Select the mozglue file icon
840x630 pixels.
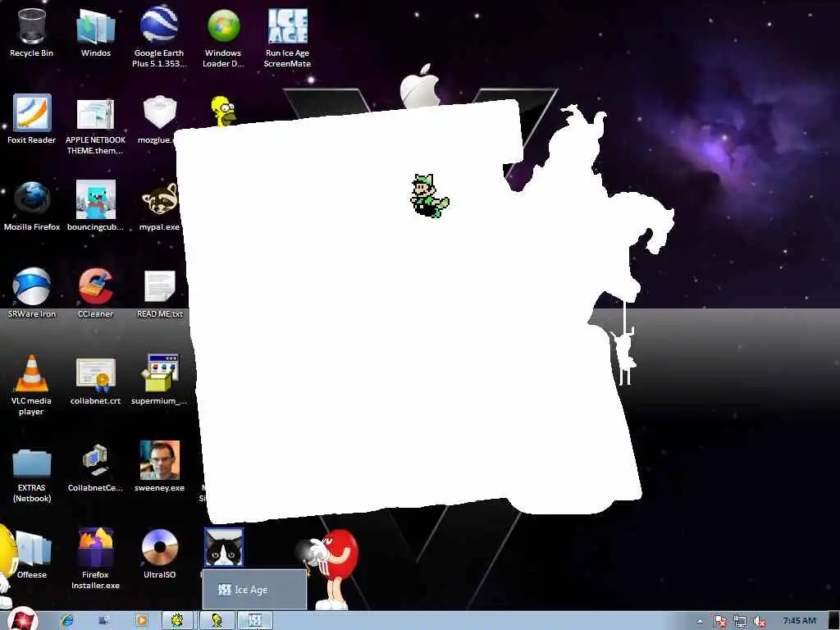159,120
